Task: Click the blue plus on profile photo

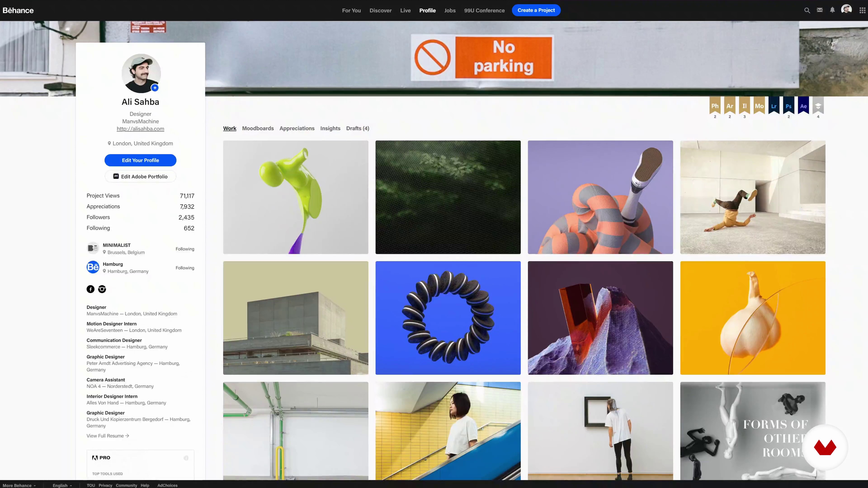Action: (155, 88)
